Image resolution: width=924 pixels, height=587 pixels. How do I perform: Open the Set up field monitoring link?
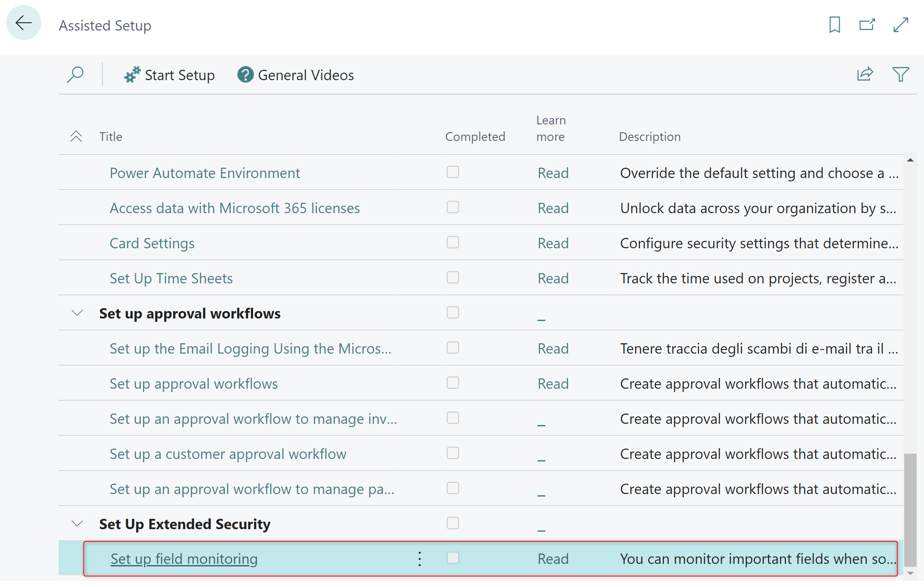click(x=184, y=559)
